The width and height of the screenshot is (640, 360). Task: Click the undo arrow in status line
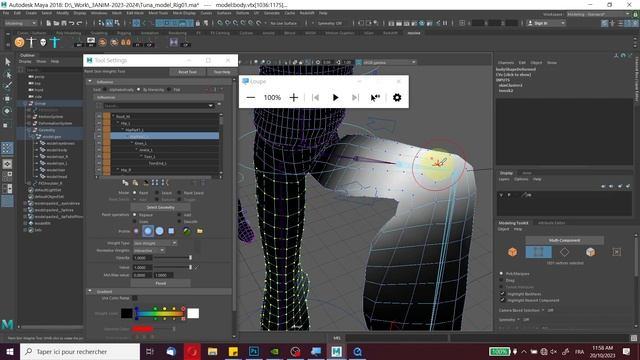click(x=72, y=23)
